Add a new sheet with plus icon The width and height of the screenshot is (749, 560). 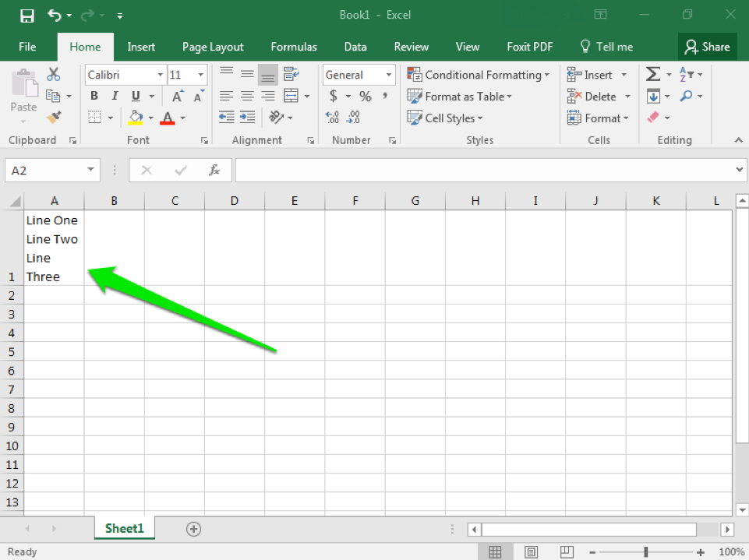coord(193,529)
